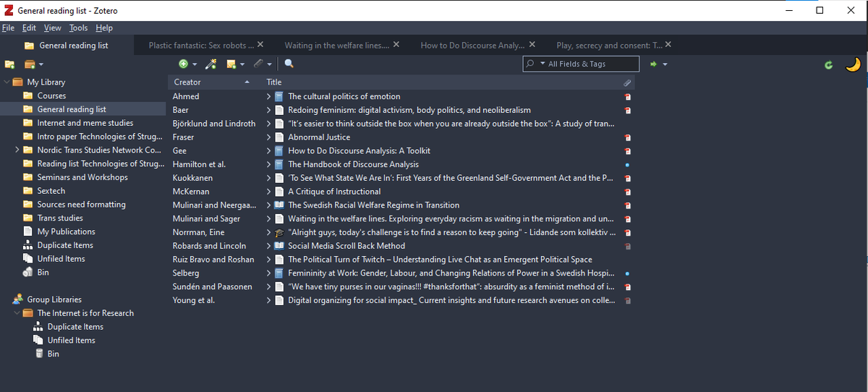The height and width of the screenshot is (392, 868).
Task: Open the New Library dropdown icon
Action: click(33, 64)
